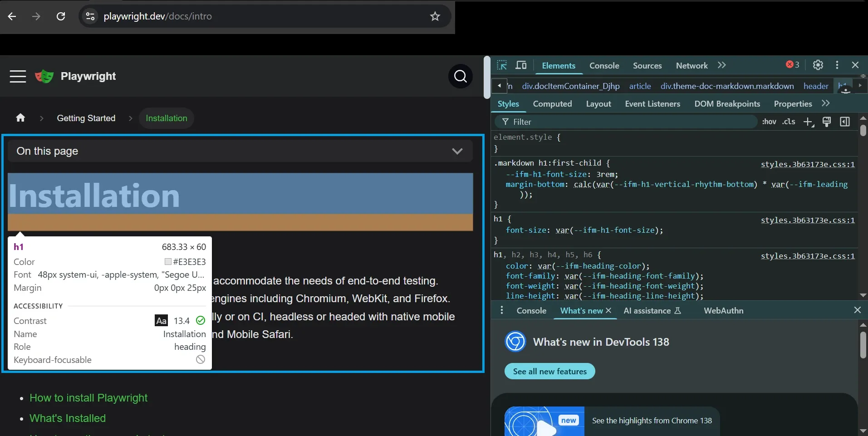
Task: Open the Sources tab
Action: tap(647, 66)
